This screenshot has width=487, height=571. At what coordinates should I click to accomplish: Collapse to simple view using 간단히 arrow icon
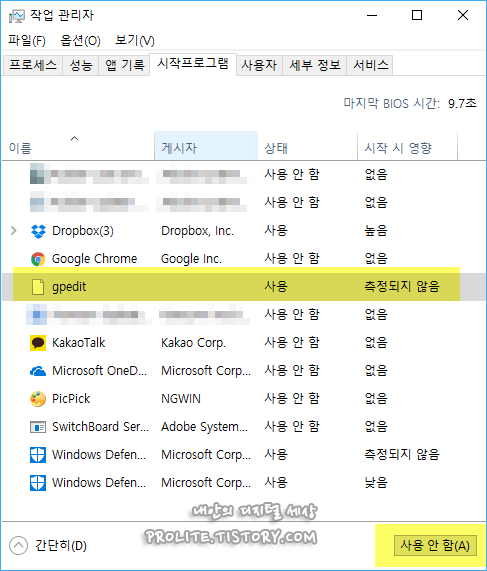point(18,546)
